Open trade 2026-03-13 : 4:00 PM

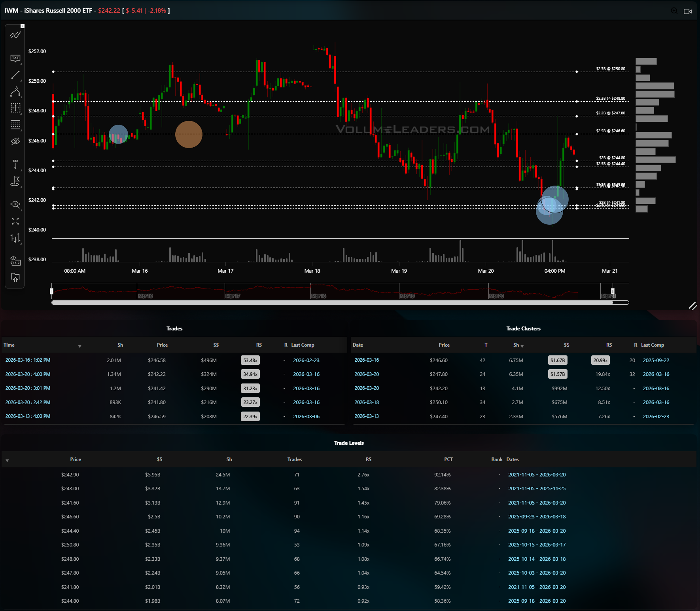click(x=28, y=416)
